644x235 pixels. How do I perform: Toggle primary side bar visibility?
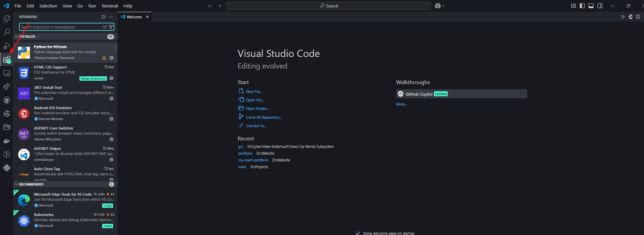[x=582, y=6]
